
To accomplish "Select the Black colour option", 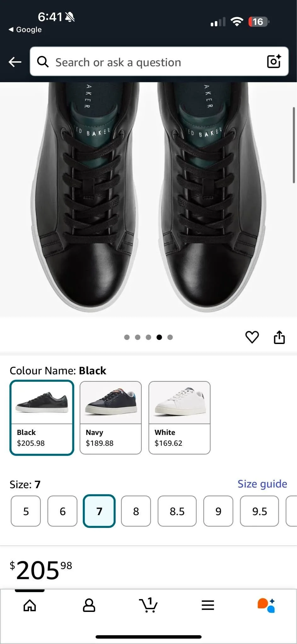I will click(x=42, y=418).
